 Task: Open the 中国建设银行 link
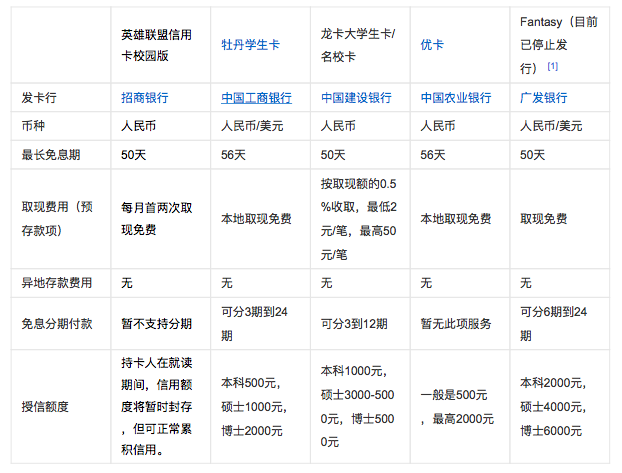(x=356, y=98)
